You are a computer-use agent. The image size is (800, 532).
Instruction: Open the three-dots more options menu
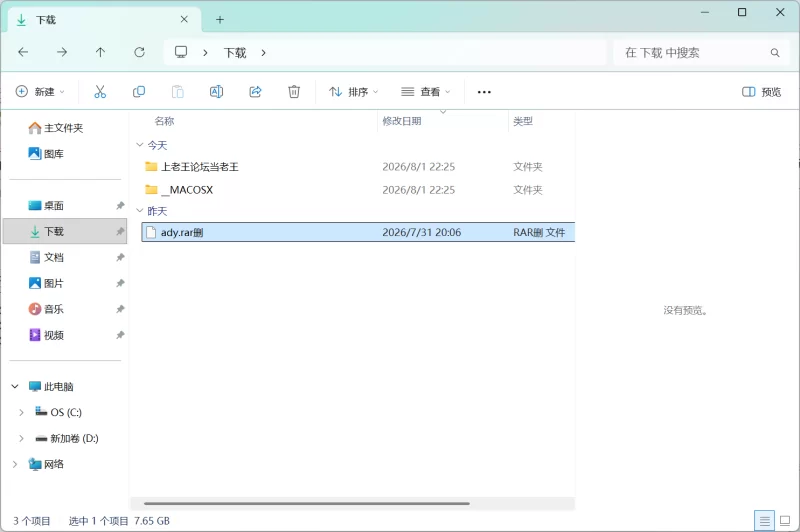pos(484,92)
